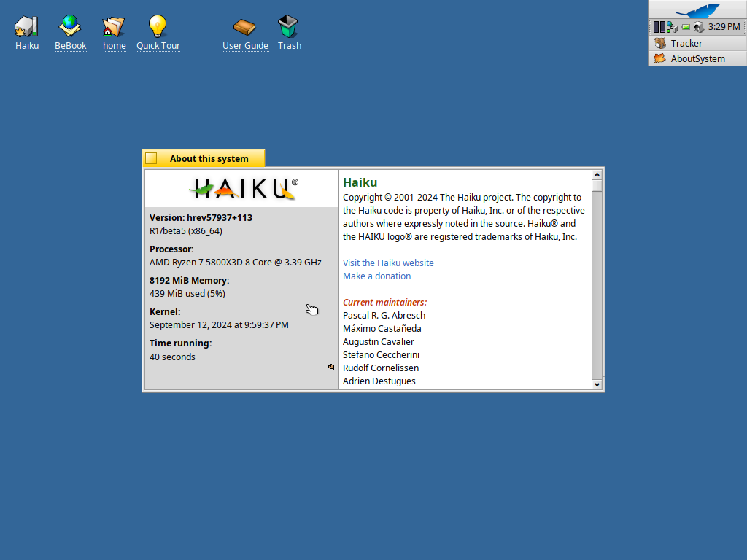
Task: Click the Current maintainers heading
Action: pyautogui.click(x=385, y=303)
